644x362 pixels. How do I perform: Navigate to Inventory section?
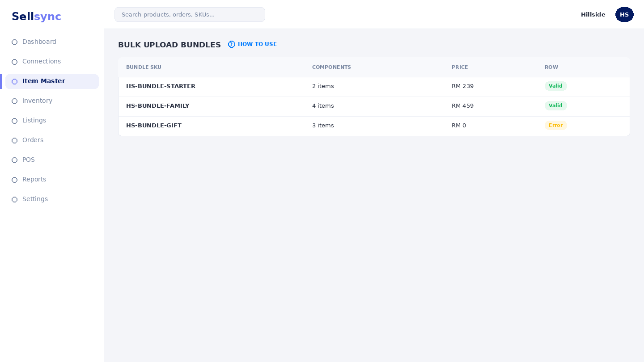click(52, 101)
